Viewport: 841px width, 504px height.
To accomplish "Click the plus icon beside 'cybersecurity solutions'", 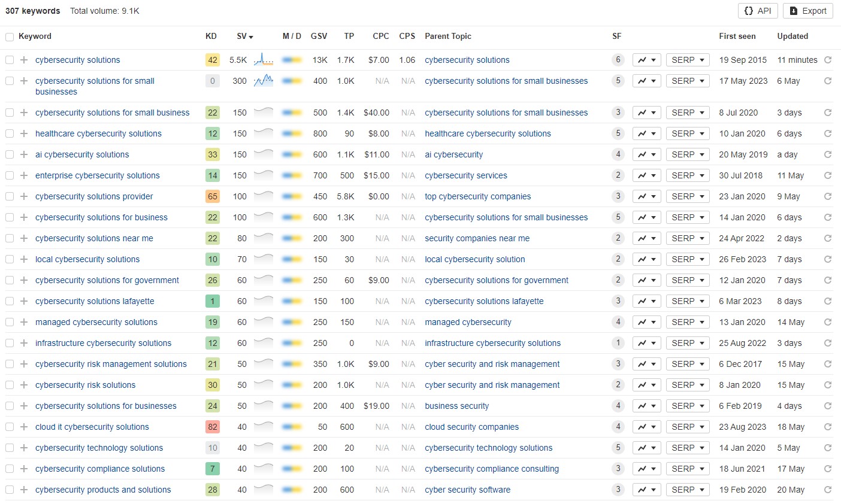I will click(x=24, y=60).
